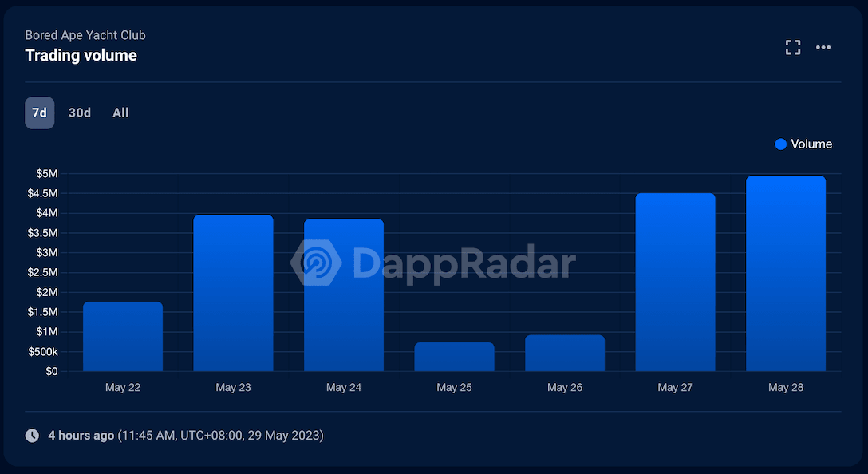Click the $500k axis label

coord(43,352)
